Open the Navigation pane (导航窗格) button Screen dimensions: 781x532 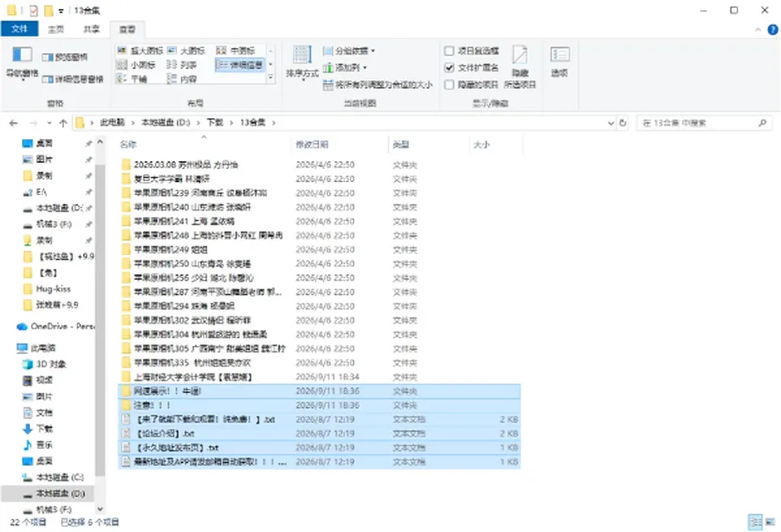[x=22, y=63]
